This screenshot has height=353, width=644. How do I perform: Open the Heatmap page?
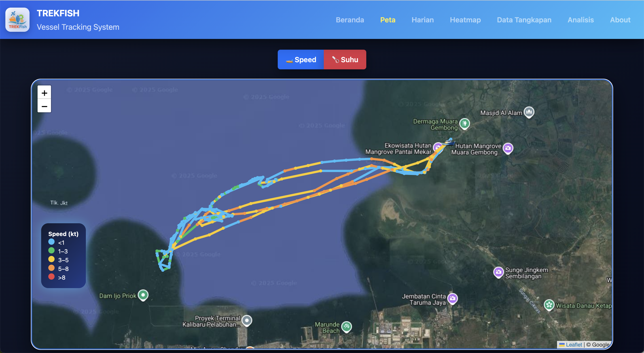(x=465, y=20)
